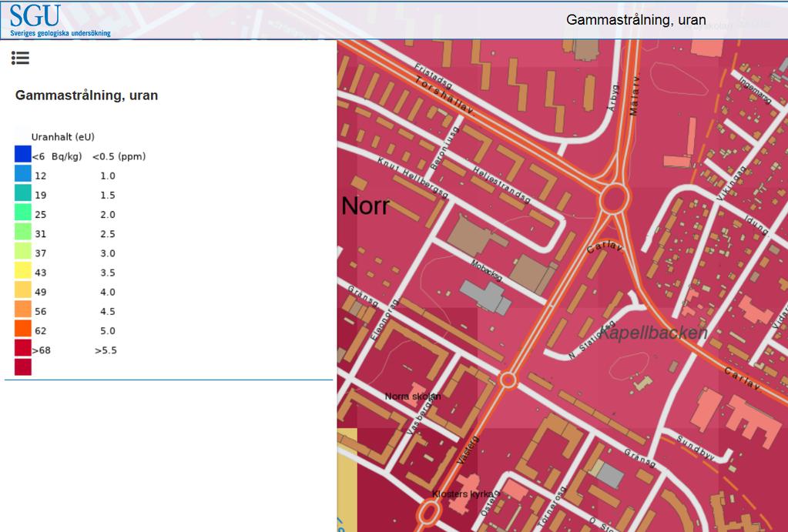Viewport: 788px width, 532px height.
Task: Click the 'Norr' district label on map
Action: 365,206
